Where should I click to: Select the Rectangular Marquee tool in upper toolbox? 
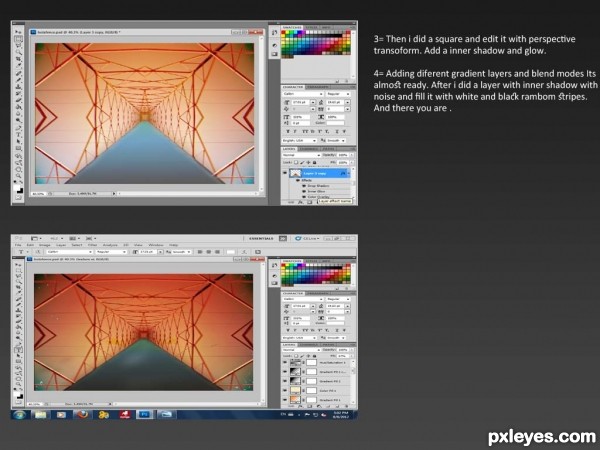(x=18, y=39)
